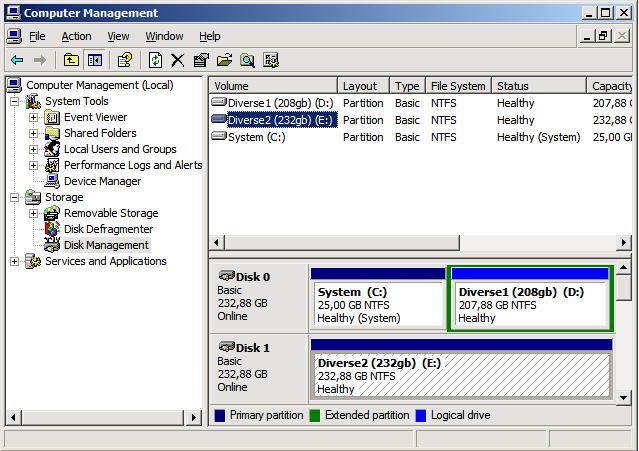This screenshot has width=639, height=451.
Task: Click the Help toolbar icon with question mark
Action: point(125,60)
